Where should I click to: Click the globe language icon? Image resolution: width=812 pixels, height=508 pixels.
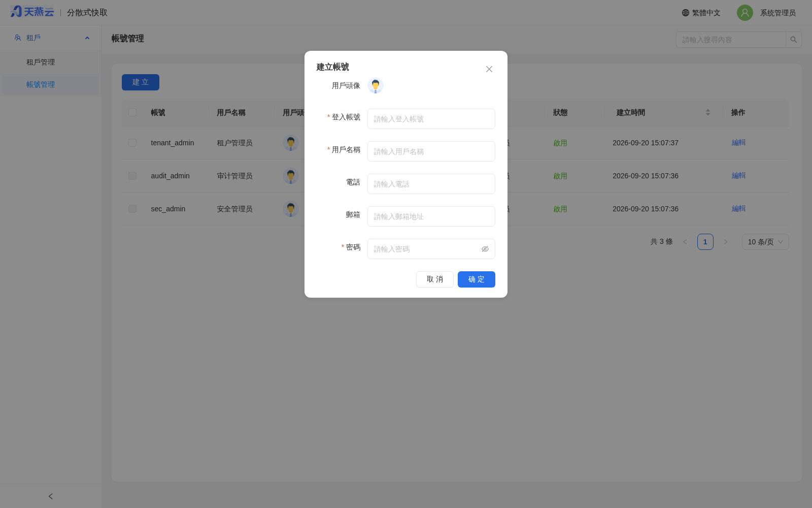(686, 13)
